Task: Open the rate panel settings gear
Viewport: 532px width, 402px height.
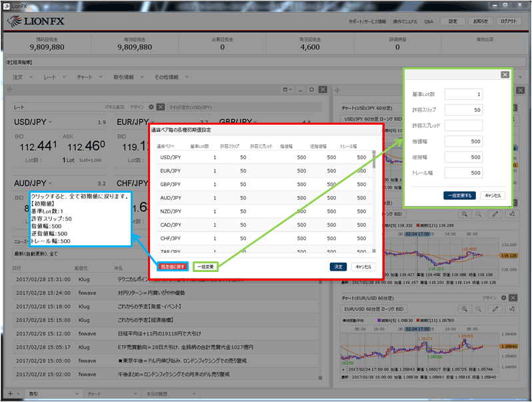Action: [151, 107]
